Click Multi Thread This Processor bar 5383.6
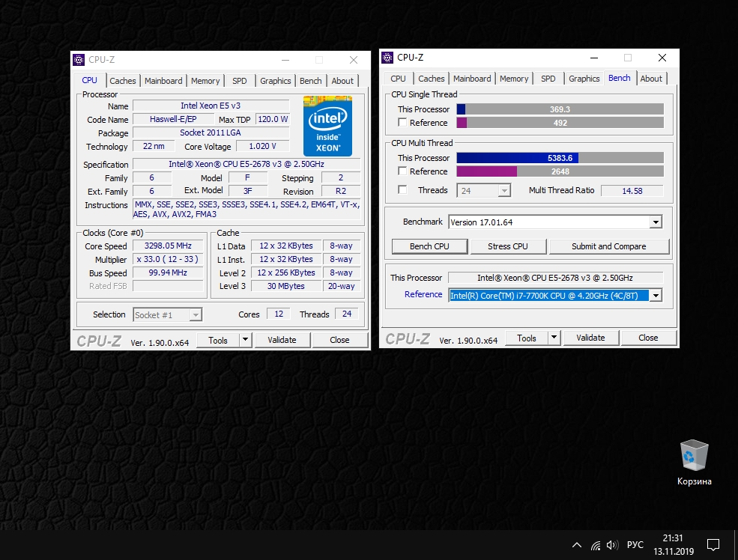Image resolution: width=738 pixels, height=560 pixels. pyautogui.click(x=560, y=158)
